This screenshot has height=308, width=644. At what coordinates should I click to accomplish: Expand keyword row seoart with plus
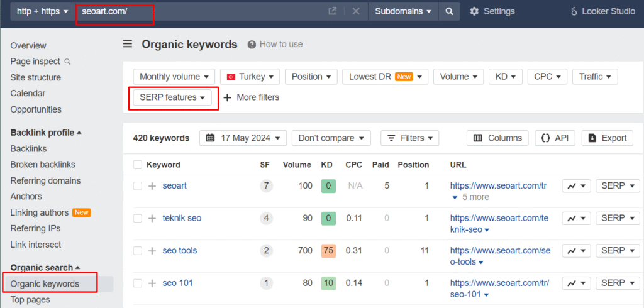click(152, 186)
